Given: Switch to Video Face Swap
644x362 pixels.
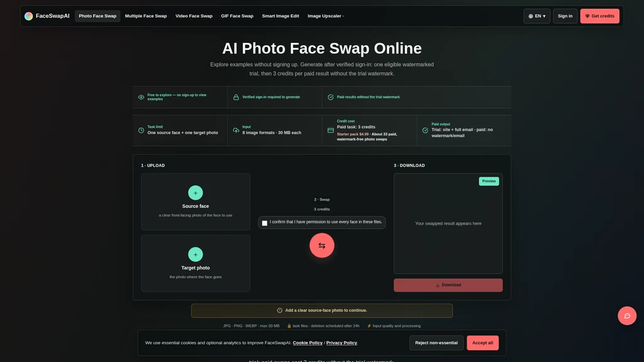Looking at the screenshot, I should [x=194, y=16].
